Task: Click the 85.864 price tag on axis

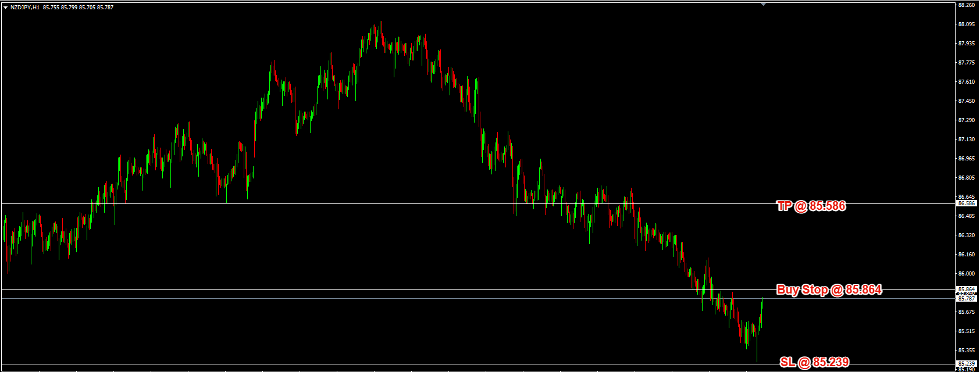Action: coord(967,289)
